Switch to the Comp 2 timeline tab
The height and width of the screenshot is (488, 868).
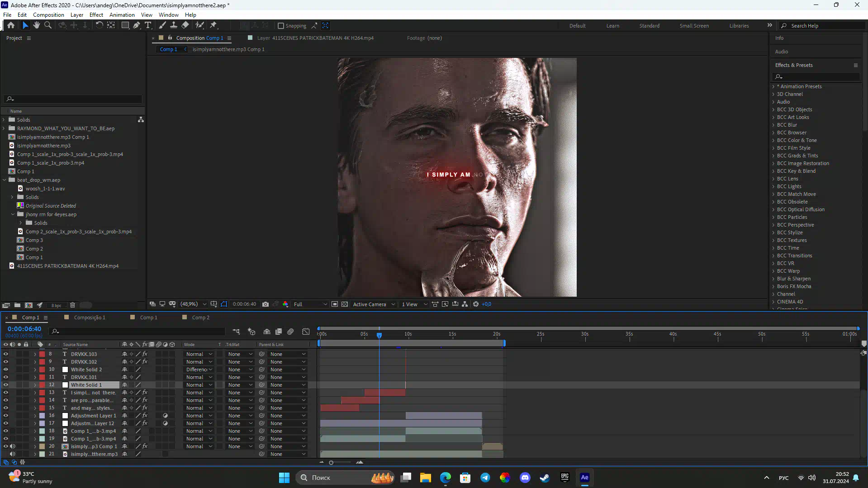[200, 317]
